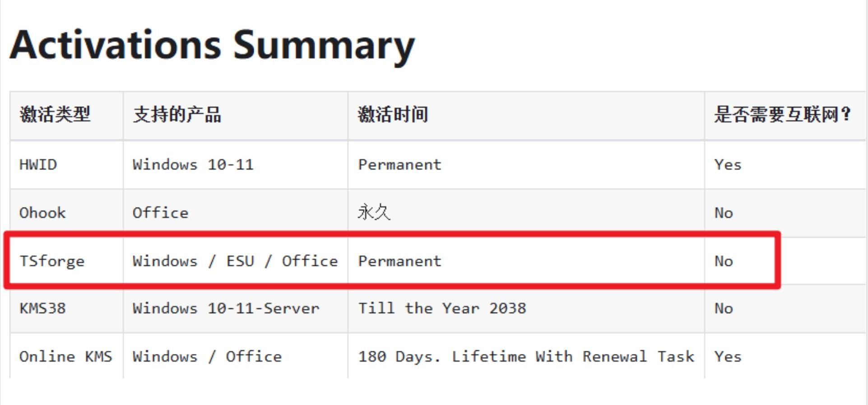Viewport: 868px width, 405px height.
Task: Click the Activations Summary heading
Action: (x=212, y=45)
